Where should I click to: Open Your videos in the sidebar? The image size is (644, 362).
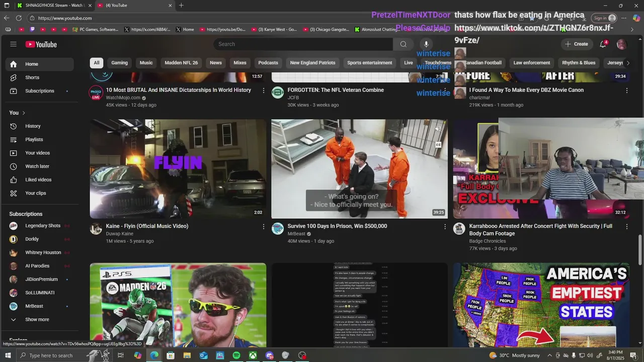click(40, 153)
